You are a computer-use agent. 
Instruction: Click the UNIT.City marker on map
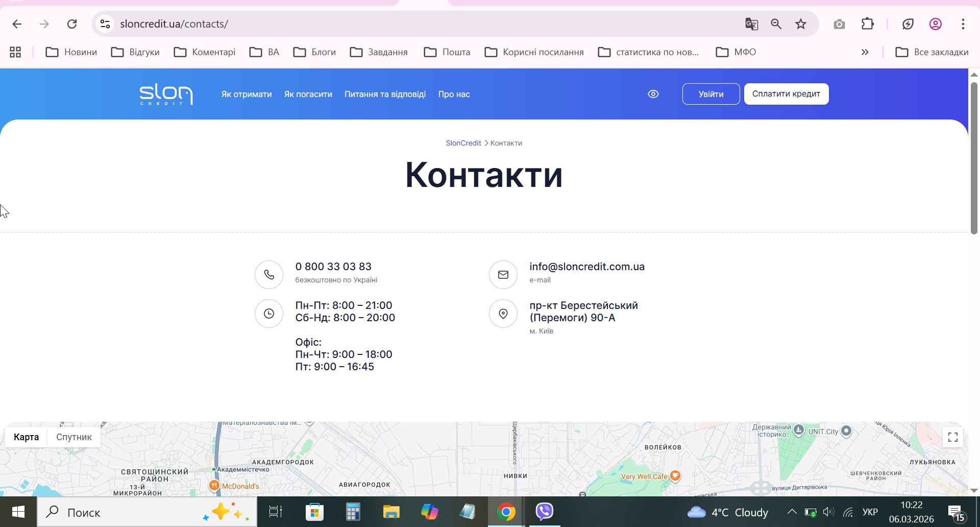[x=846, y=431]
